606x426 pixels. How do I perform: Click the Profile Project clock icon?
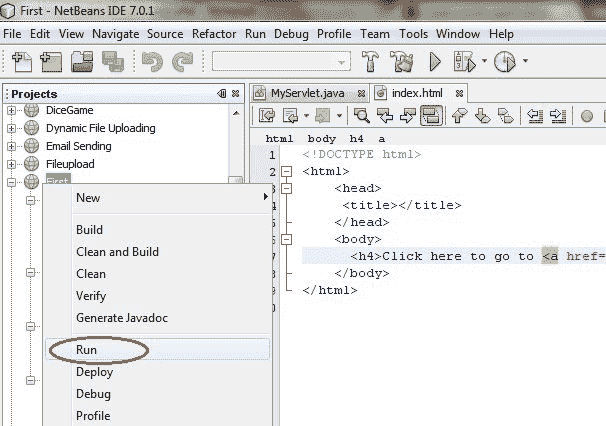pyautogui.click(x=505, y=61)
